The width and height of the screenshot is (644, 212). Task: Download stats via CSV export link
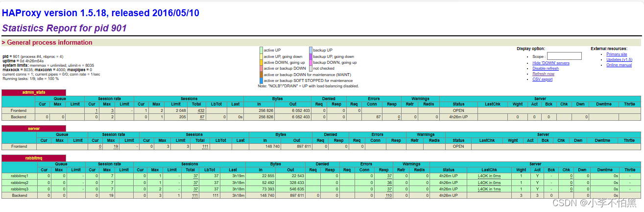[x=543, y=79]
